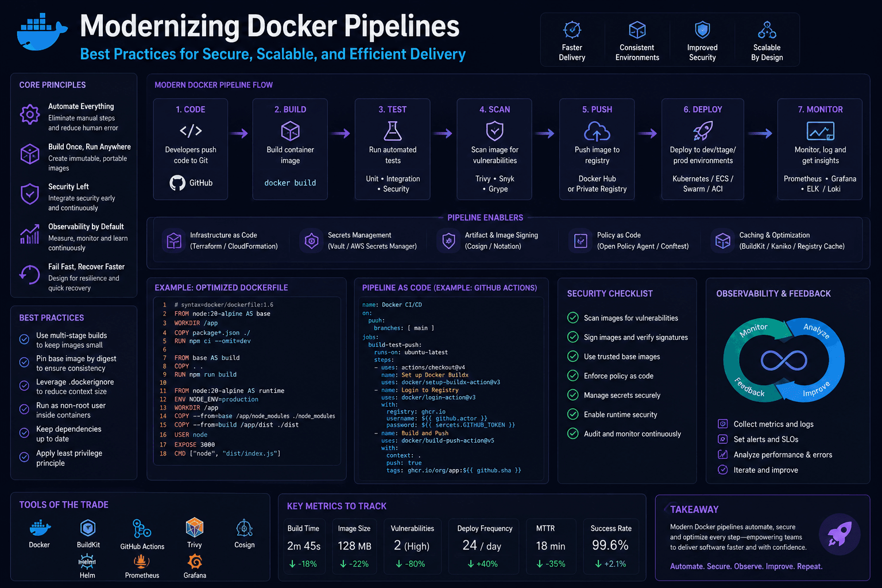Viewport: 882px width, 588px height.
Task: Click the Analyze performance & errors icon
Action: (x=723, y=454)
